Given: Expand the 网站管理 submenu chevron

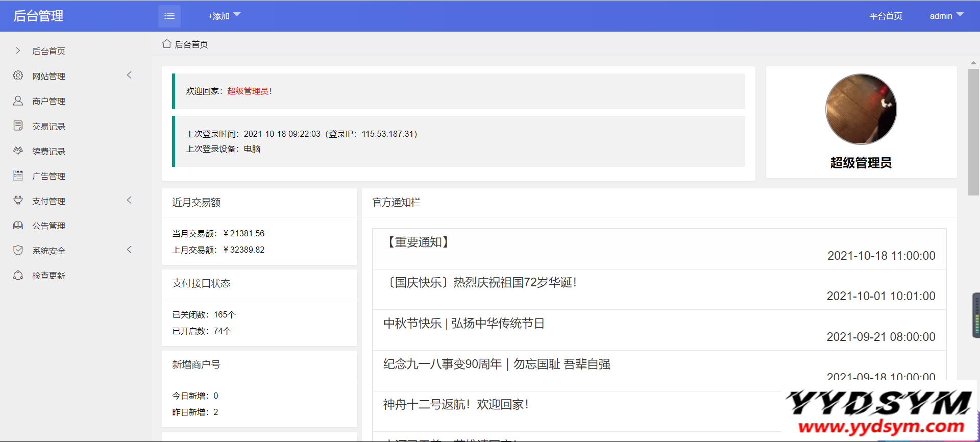Looking at the screenshot, I should [x=129, y=75].
